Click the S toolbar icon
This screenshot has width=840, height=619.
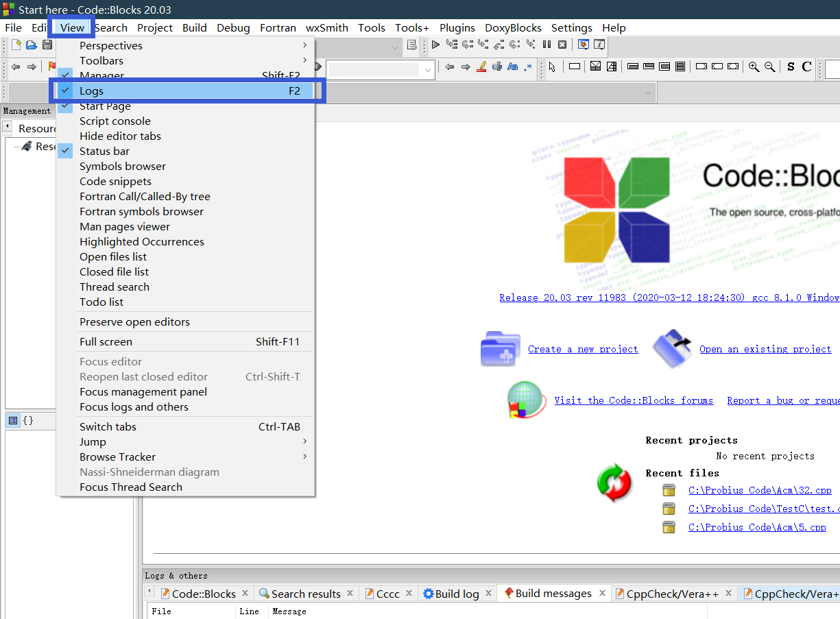pos(791,66)
